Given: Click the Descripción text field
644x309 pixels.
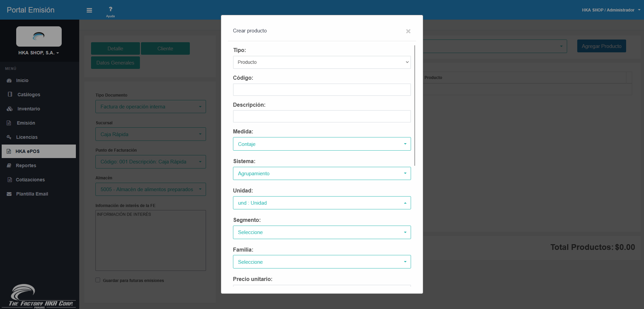Looking at the screenshot, I should pyautogui.click(x=322, y=117).
